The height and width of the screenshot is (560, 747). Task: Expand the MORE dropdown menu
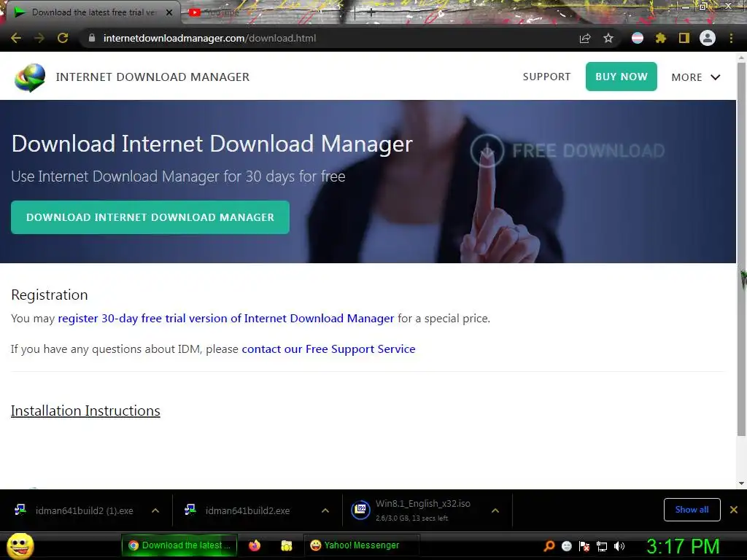695,77
